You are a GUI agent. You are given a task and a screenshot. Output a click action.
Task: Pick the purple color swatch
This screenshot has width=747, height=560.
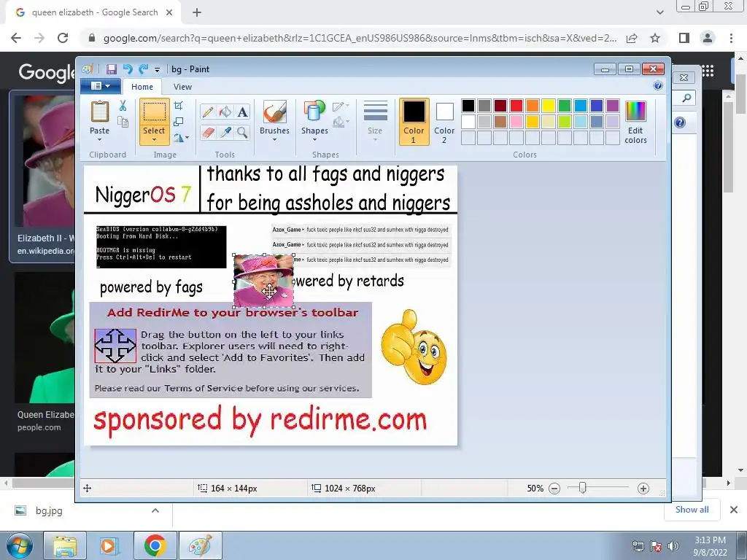(x=613, y=106)
